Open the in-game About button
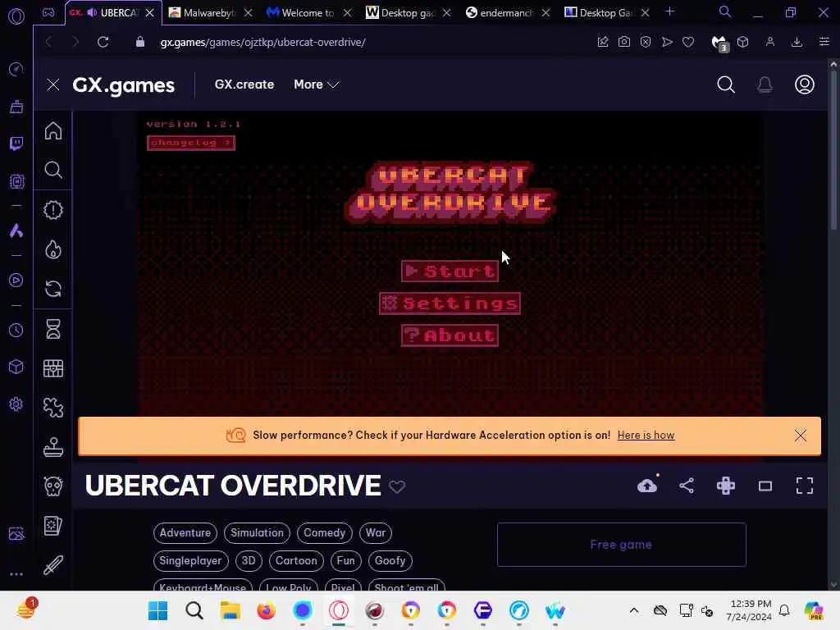Screen dimensions: 840x630 450,336
